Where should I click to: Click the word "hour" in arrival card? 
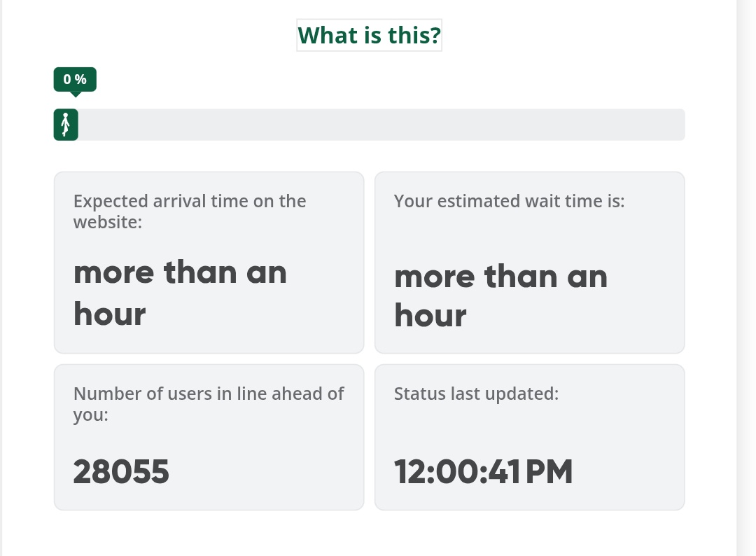(109, 314)
